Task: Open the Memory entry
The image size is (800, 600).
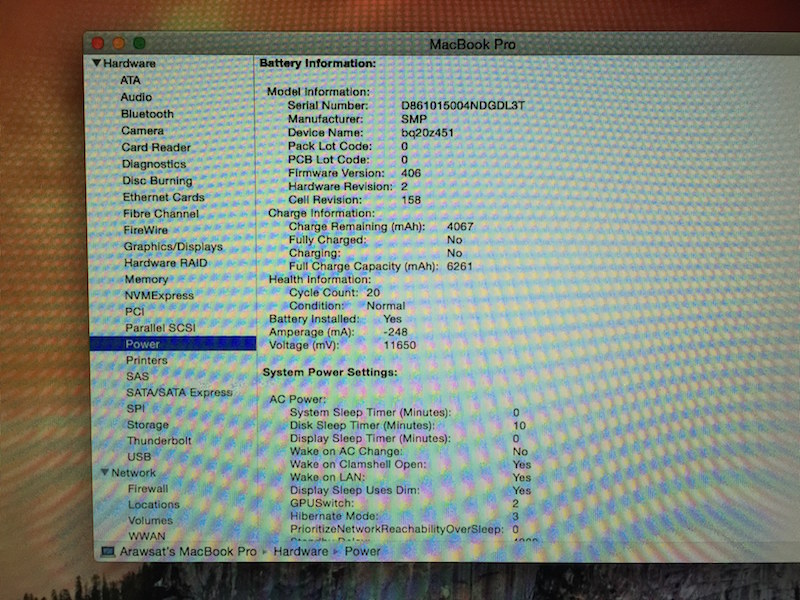Action: point(146,279)
